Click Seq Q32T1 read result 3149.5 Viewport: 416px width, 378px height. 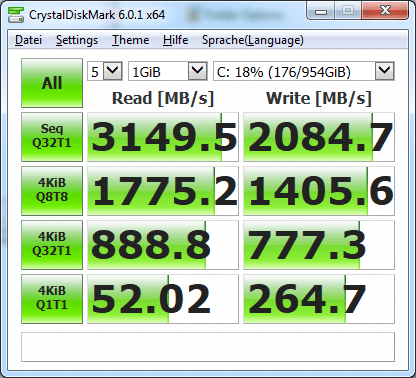[x=163, y=137]
